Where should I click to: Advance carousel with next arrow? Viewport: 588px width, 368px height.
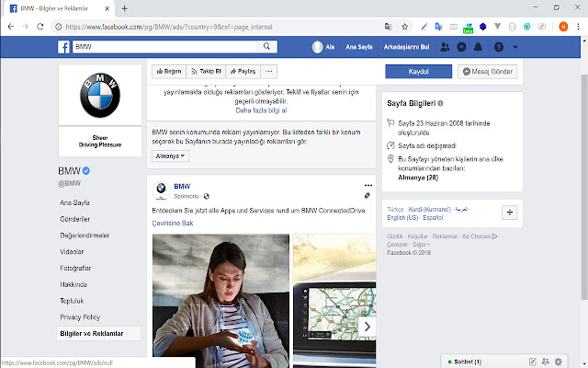pyautogui.click(x=367, y=328)
